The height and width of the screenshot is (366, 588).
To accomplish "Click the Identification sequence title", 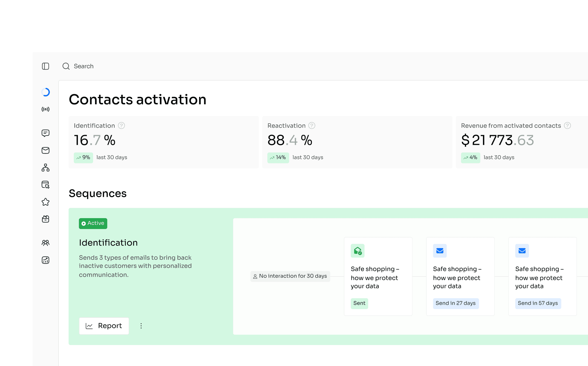I will [108, 243].
